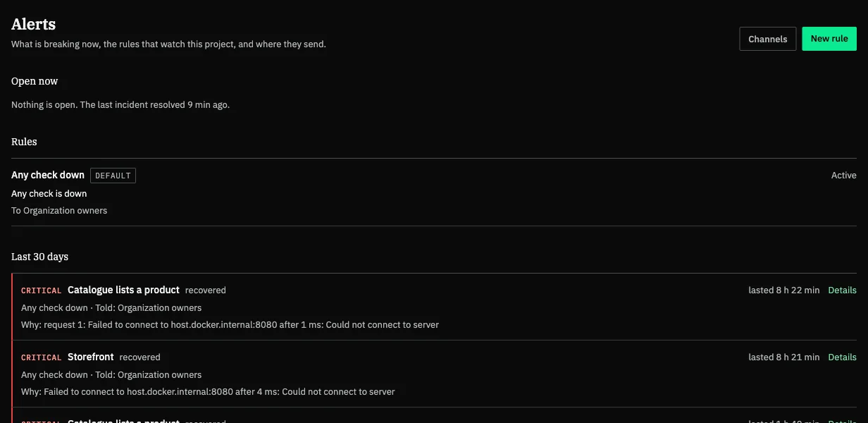
Task: Click the "Any check is down" condition text
Action: click(x=49, y=193)
